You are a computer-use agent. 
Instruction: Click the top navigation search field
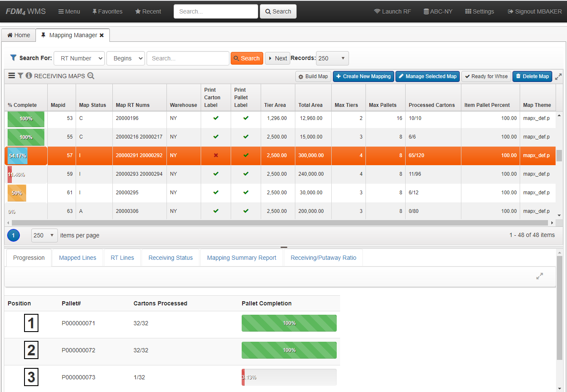tap(215, 11)
